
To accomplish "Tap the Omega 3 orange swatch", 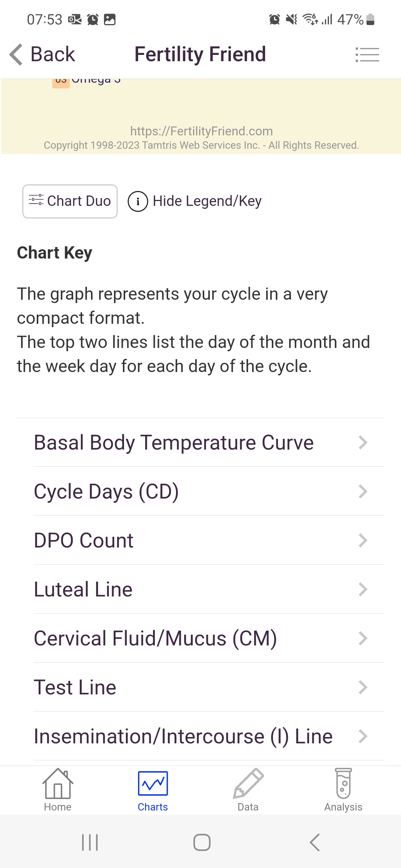I will [x=61, y=83].
